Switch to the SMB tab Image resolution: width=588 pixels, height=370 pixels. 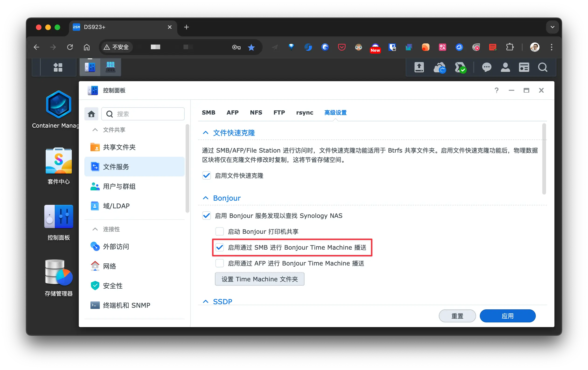point(208,112)
